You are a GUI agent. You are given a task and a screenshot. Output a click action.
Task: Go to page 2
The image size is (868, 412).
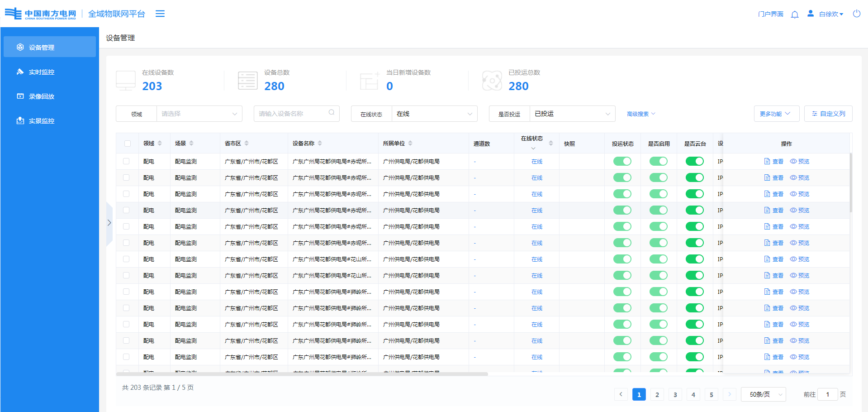(x=657, y=394)
